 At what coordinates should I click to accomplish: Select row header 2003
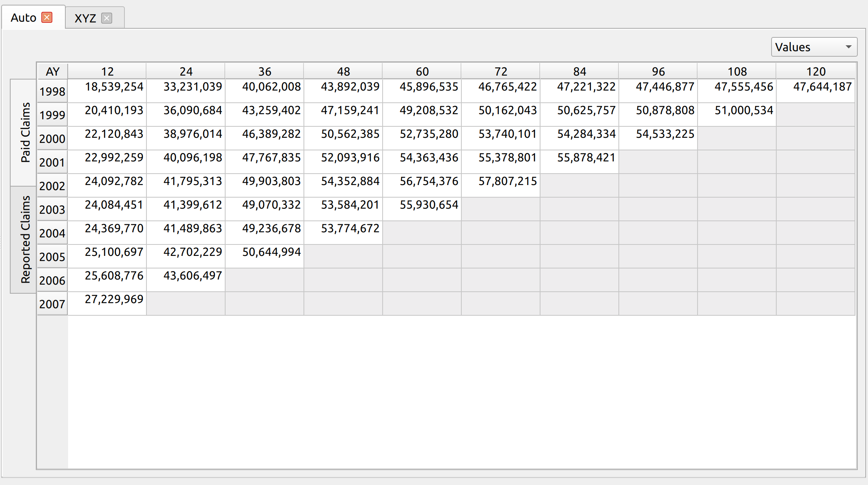point(52,209)
